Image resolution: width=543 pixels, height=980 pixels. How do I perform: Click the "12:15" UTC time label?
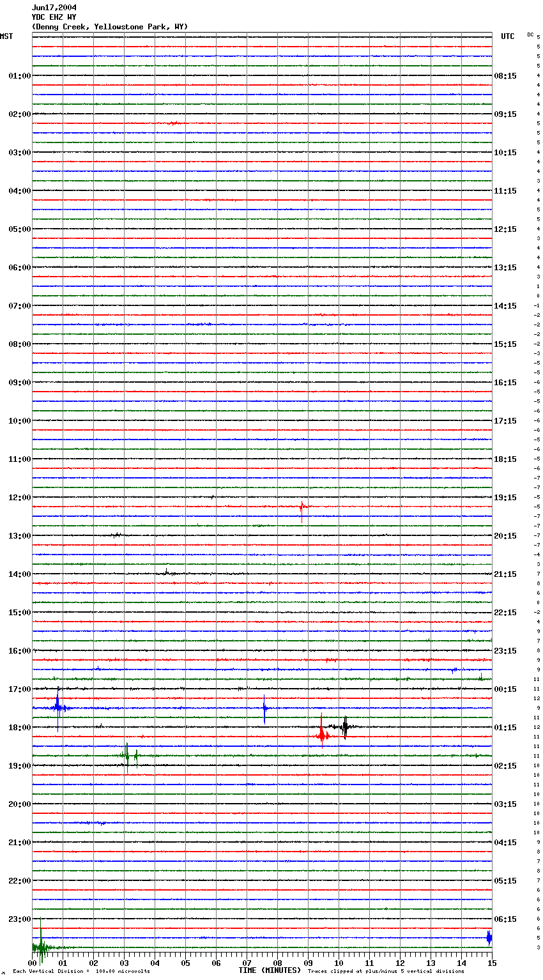coord(505,229)
